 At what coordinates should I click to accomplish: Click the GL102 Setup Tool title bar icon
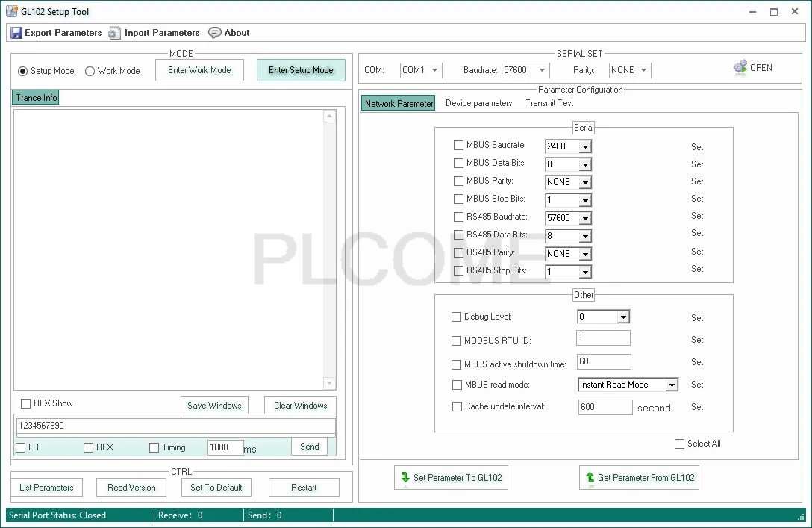(11, 11)
